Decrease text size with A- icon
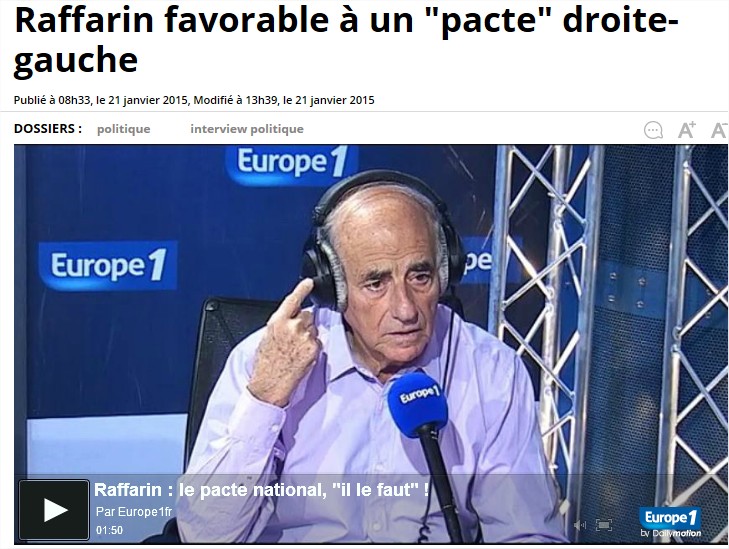Image resolution: width=729 pixels, height=549 pixels. pyautogui.click(x=720, y=130)
